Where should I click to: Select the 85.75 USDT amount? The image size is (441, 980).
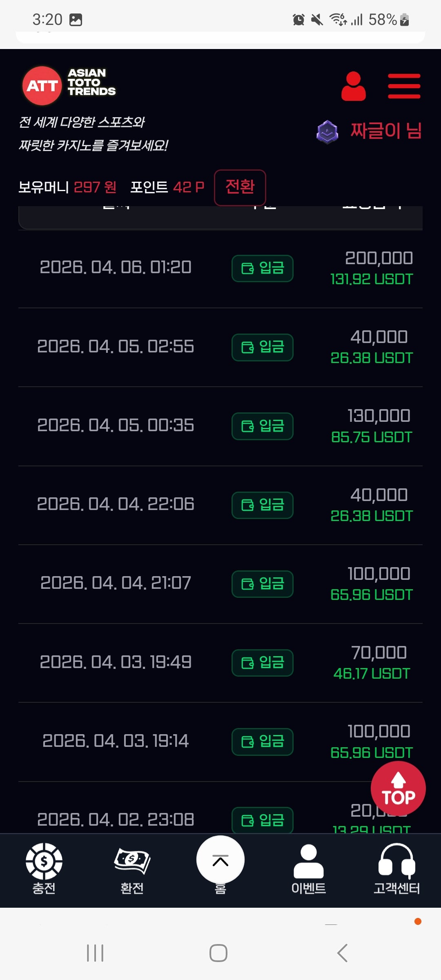click(x=372, y=437)
